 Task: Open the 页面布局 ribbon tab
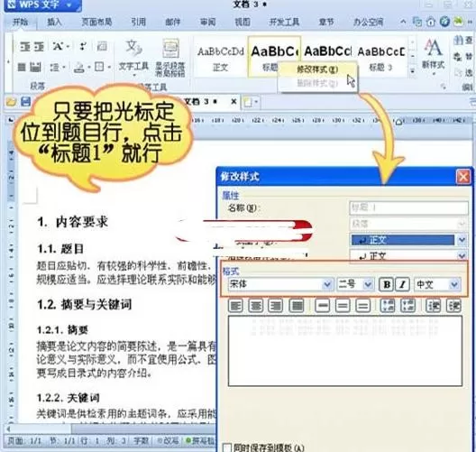97,22
